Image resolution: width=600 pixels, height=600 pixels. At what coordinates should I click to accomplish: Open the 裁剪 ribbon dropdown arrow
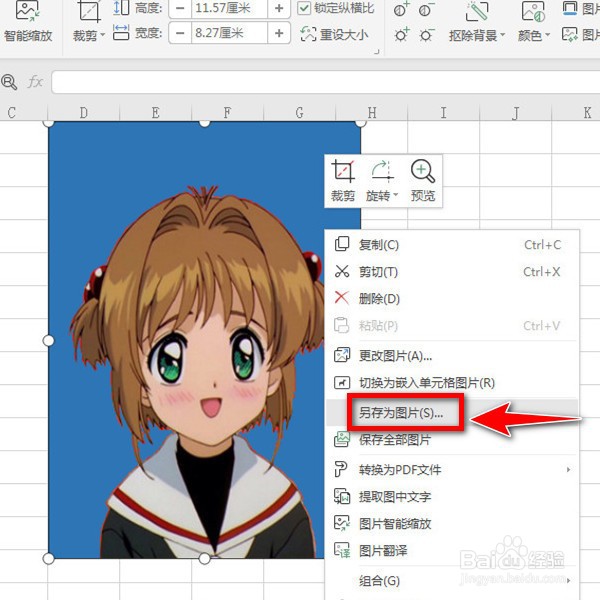(x=103, y=35)
